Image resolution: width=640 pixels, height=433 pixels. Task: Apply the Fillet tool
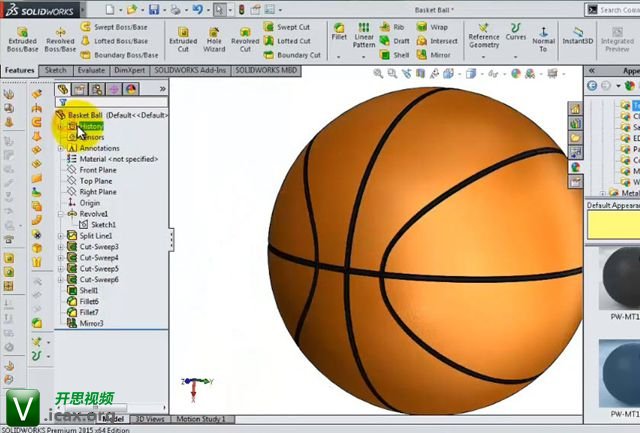(x=338, y=38)
